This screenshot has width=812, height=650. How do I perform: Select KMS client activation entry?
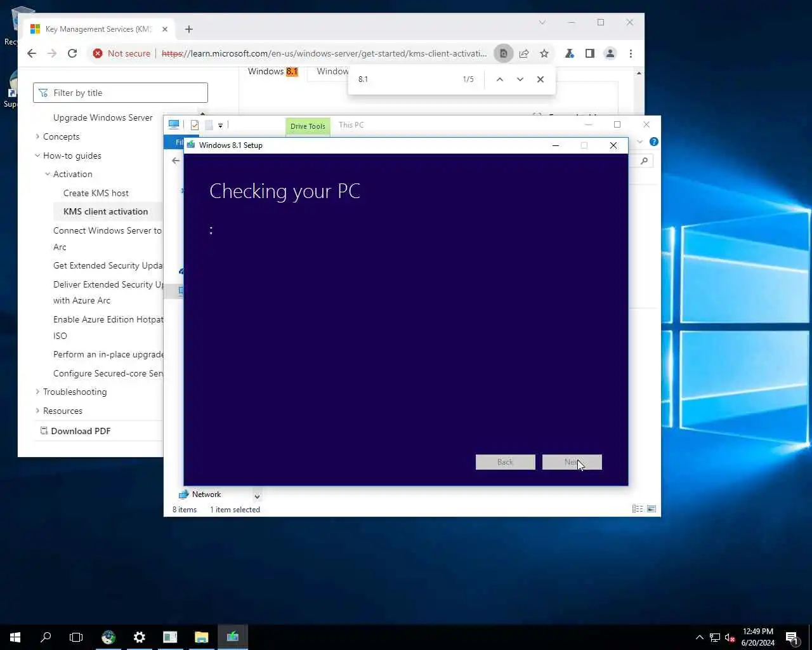coord(105,211)
